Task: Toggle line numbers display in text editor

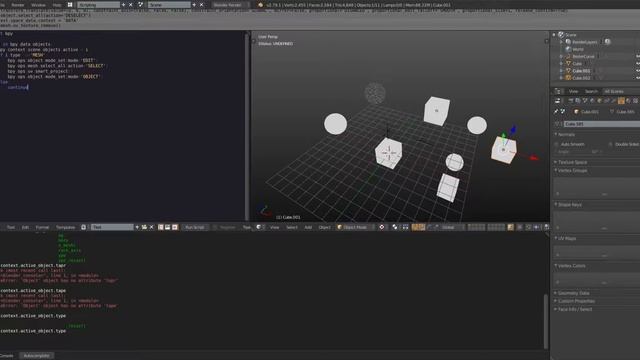Action: coord(160,227)
